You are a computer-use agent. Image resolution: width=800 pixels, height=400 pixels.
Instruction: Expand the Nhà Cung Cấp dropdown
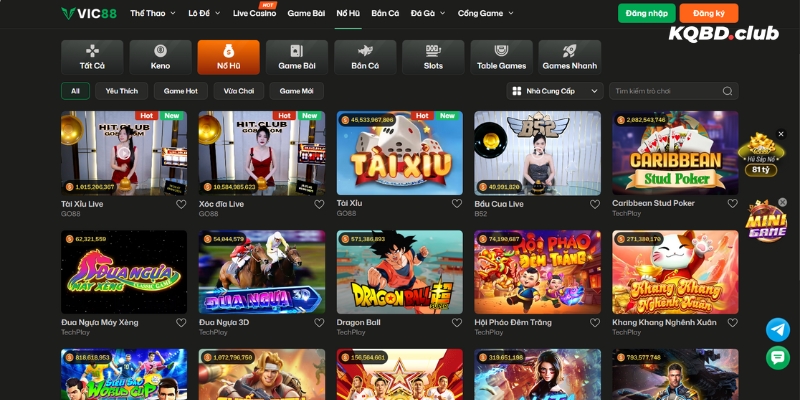(x=555, y=91)
